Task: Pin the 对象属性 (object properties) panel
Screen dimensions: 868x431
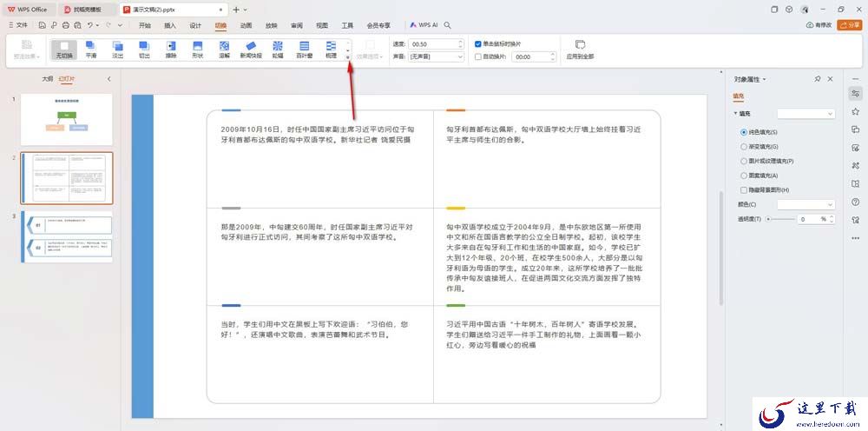Action: [818, 79]
